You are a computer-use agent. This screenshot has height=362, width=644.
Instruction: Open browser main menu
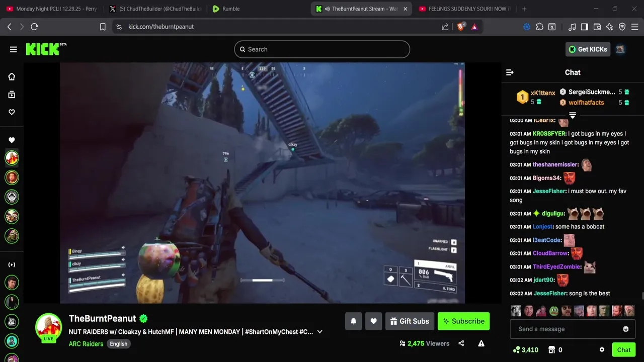634,27
